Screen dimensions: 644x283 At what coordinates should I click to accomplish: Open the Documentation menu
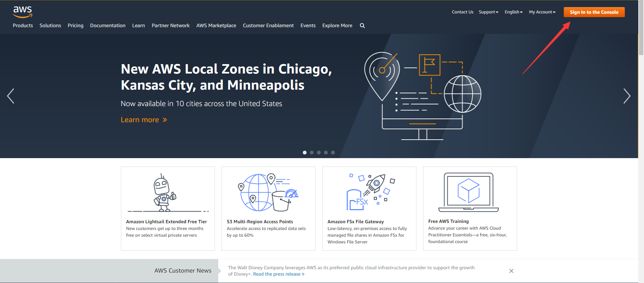click(x=108, y=26)
